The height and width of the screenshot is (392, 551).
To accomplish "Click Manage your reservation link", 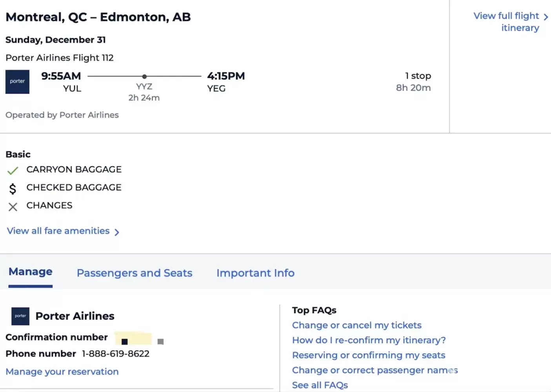I will coord(62,372).
